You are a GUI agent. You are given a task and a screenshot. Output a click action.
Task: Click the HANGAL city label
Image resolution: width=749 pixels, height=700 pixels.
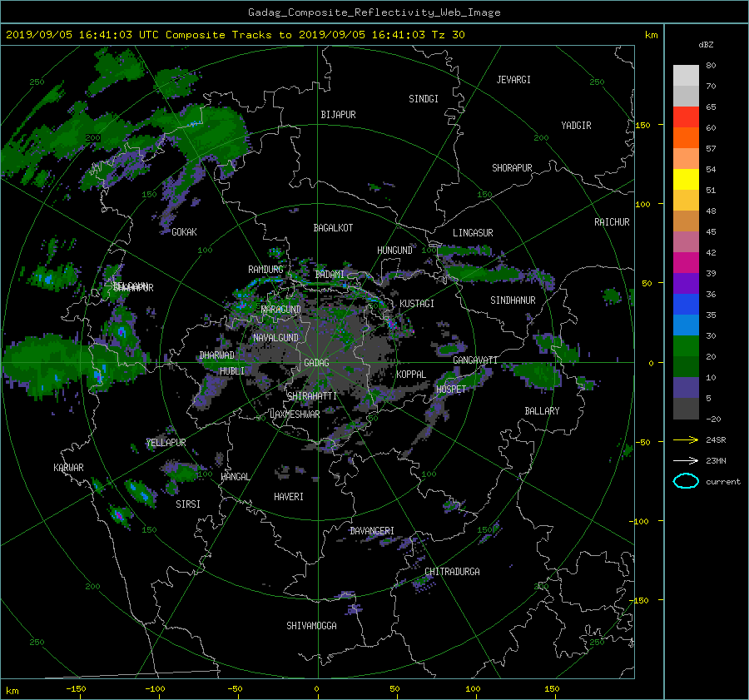pos(235,477)
